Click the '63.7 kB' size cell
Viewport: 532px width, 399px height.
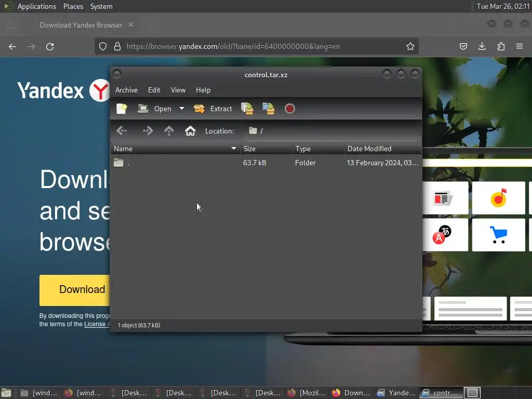(255, 163)
